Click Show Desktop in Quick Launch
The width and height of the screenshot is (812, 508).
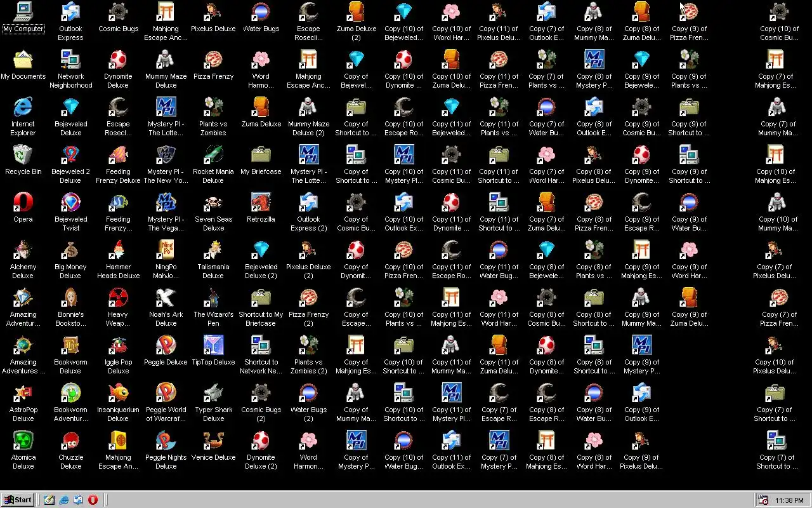pos(49,500)
